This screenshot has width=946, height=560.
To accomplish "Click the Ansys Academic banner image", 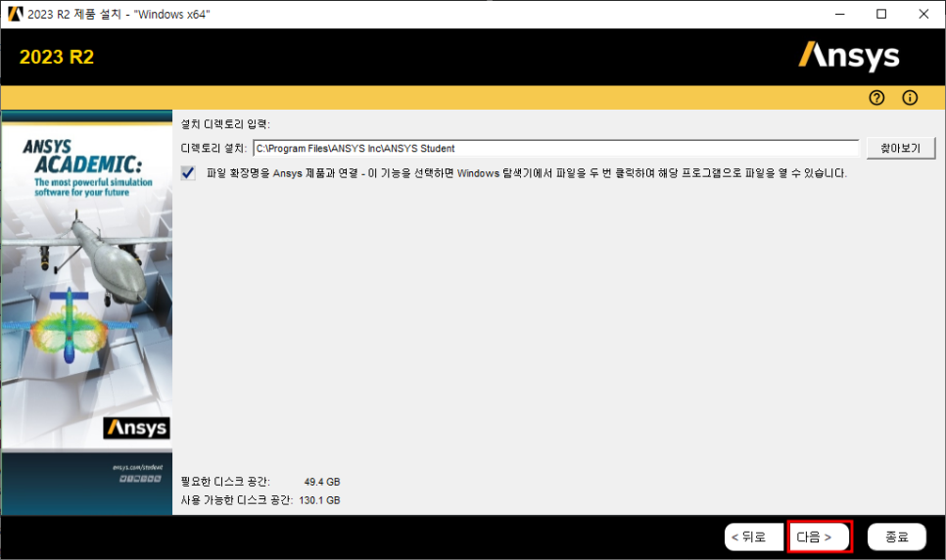I will click(87, 312).
